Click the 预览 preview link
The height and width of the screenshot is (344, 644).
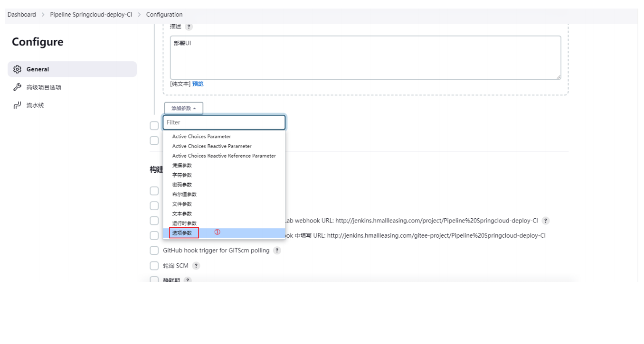[198, 84]
